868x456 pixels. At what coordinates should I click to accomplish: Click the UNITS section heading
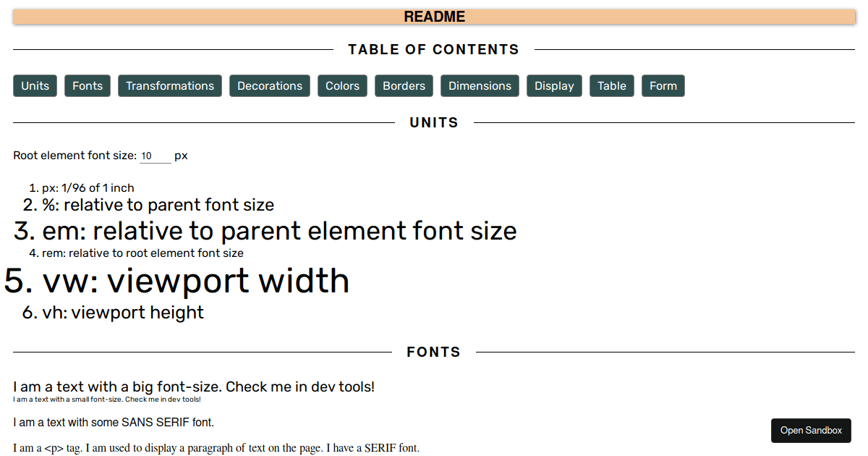[x=434, y=123]
